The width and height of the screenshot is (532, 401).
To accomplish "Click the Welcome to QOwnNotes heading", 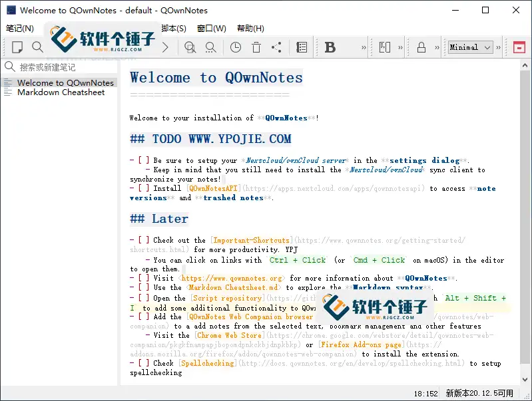I will point(216,78).
